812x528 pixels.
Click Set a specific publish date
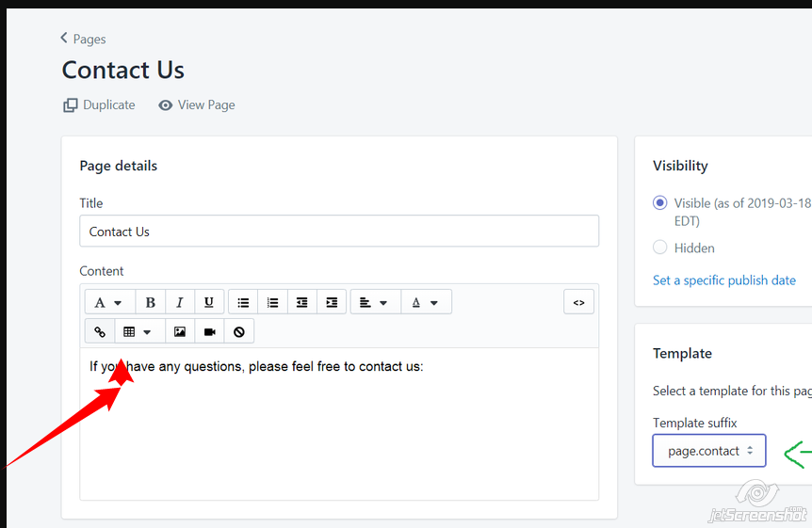[x=723, y=280]
